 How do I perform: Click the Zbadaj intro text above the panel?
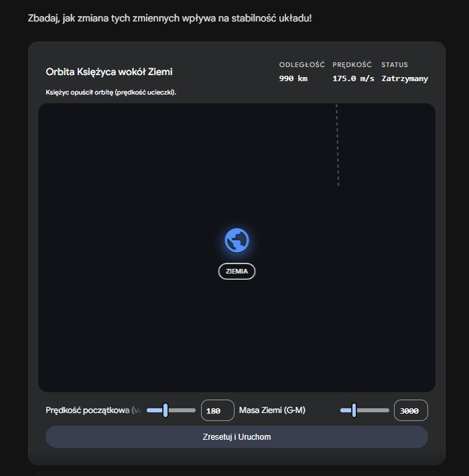170,17
